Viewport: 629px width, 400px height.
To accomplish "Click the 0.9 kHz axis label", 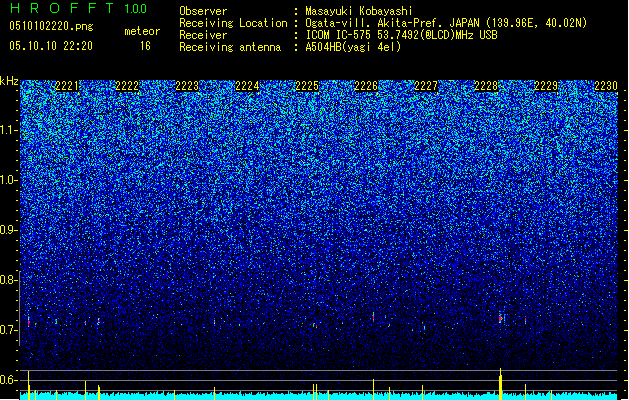I will point(9,230).
